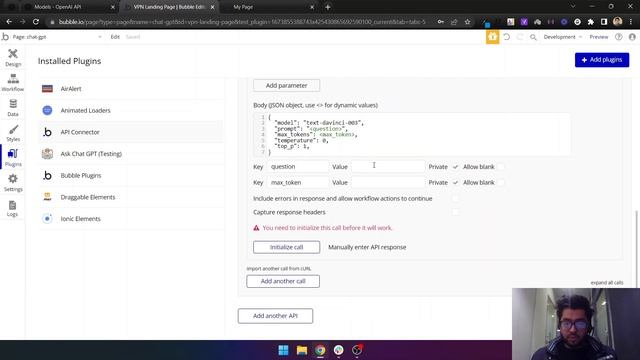Open the Logs tab in sidebar
640x360 pixels.
coord(13,208)
